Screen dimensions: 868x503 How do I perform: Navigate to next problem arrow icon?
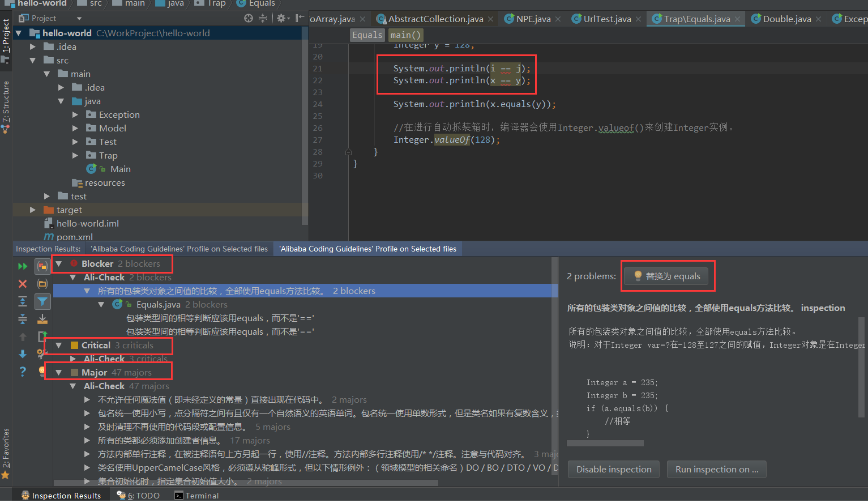click(23, 354)
